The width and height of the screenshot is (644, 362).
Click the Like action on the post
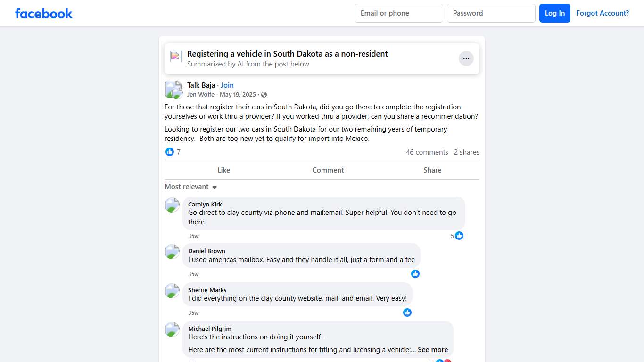pos(223,170)
